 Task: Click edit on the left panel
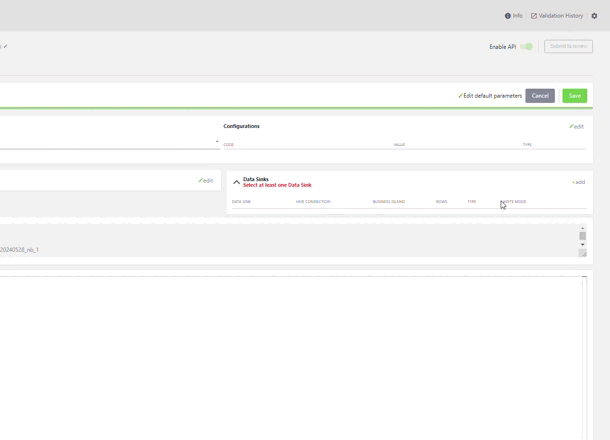point(206,181)
